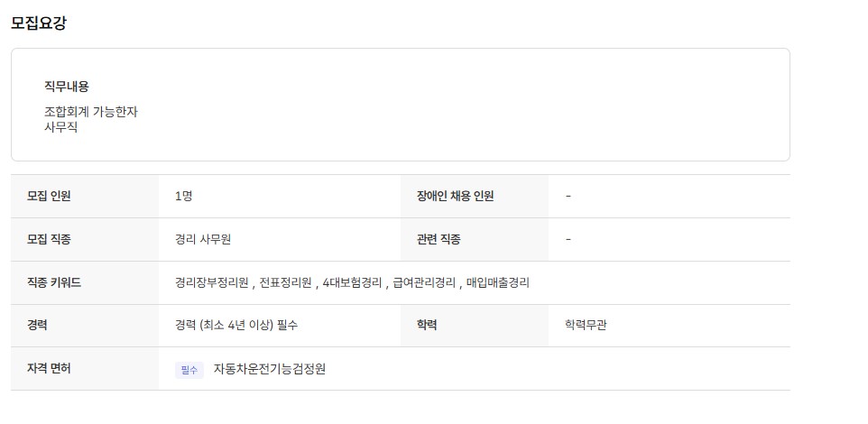Screen dimensions: 868x424
Task: Click the 1명 recruitment count value
Action: coord(183,196)
